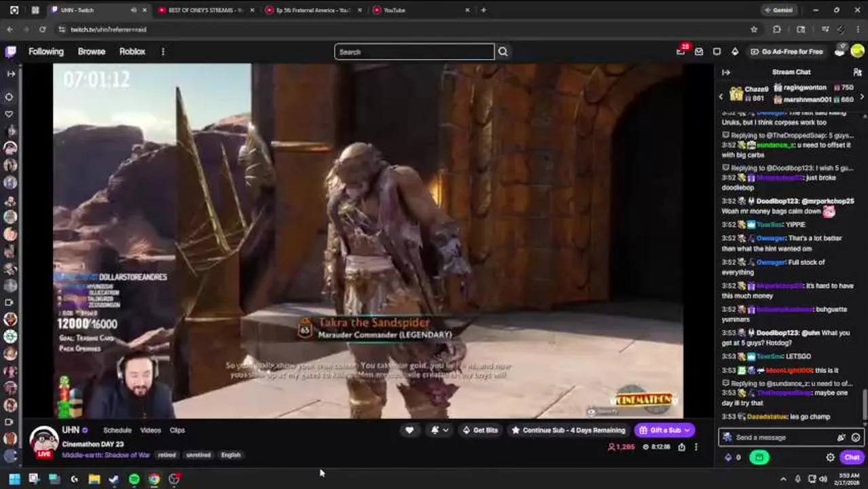Open the Get Bits diamond icon in header
The width and height of the screenshot is (868, 489).
[735, 52]
